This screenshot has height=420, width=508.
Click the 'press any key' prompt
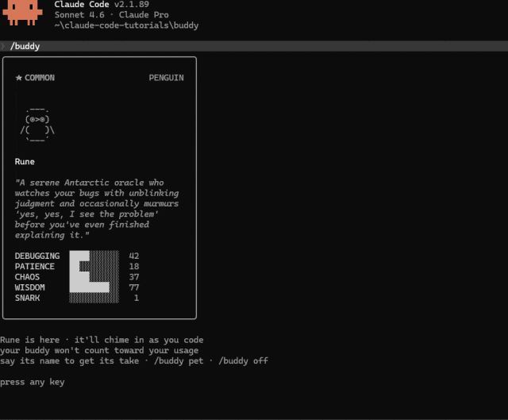point(32,382)
